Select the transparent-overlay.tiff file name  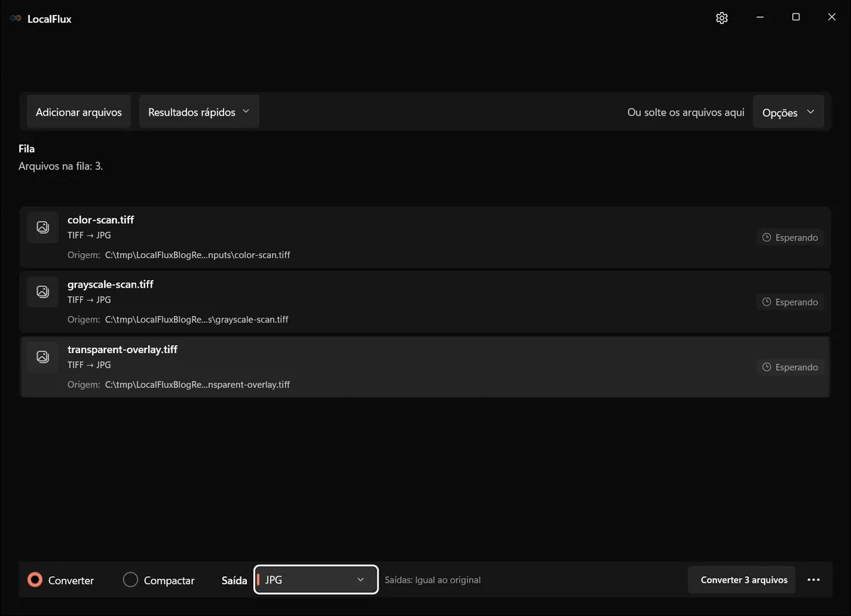click(123, 349)
